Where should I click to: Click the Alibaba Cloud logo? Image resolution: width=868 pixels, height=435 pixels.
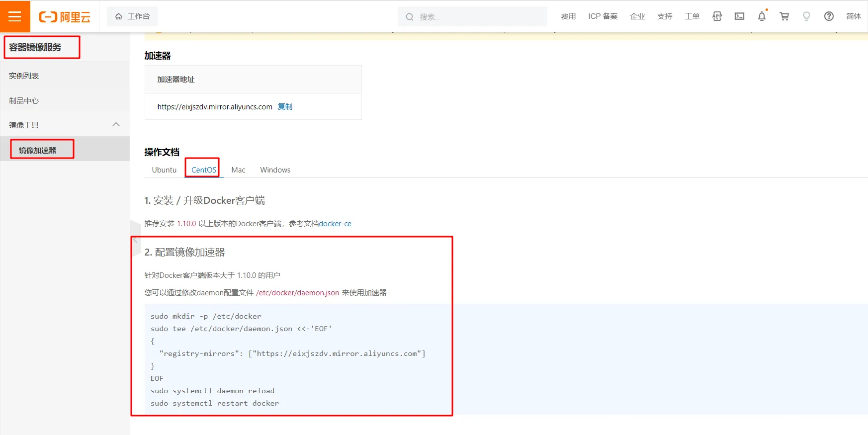65,17
